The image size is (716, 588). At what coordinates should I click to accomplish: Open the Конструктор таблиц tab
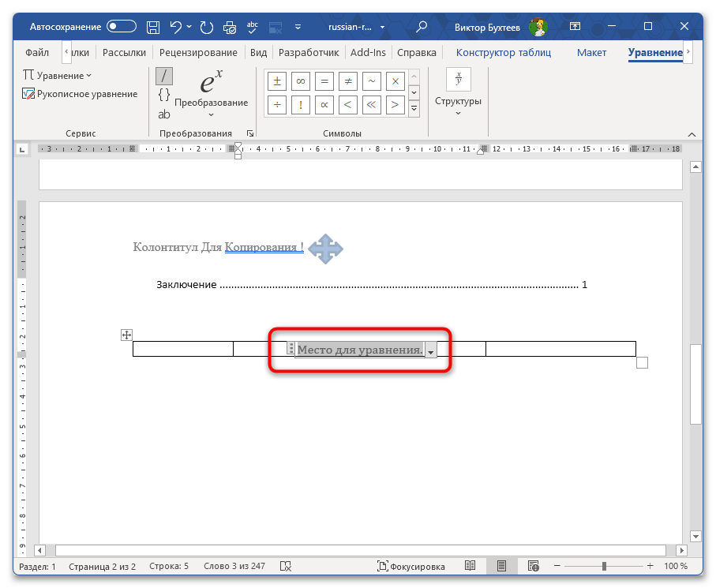coord(503,53)
